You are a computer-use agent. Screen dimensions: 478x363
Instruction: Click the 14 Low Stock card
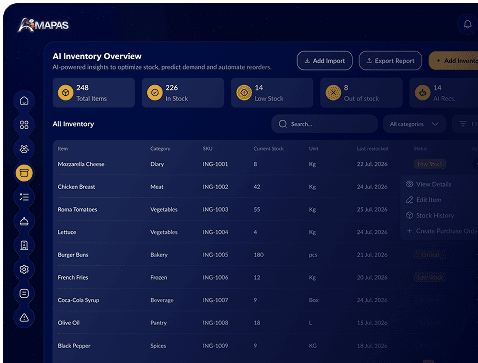tap(272, 93)
